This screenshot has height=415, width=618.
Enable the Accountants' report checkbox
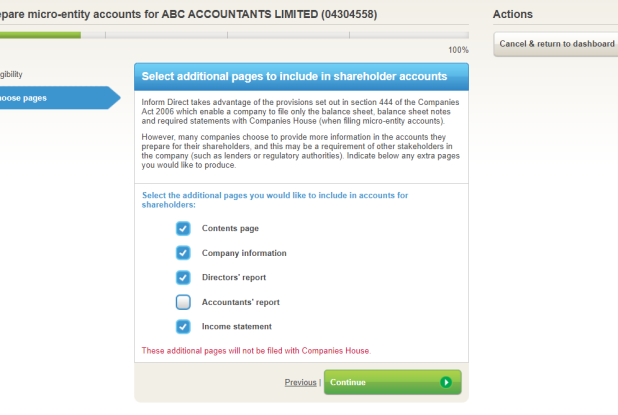(x=183, y=302)
